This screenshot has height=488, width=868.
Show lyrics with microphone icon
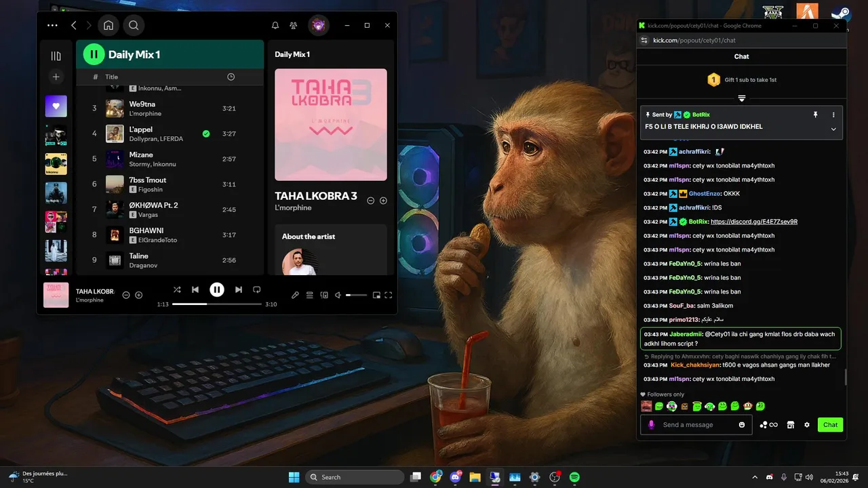pyautogui.click(x=295, y=295)
